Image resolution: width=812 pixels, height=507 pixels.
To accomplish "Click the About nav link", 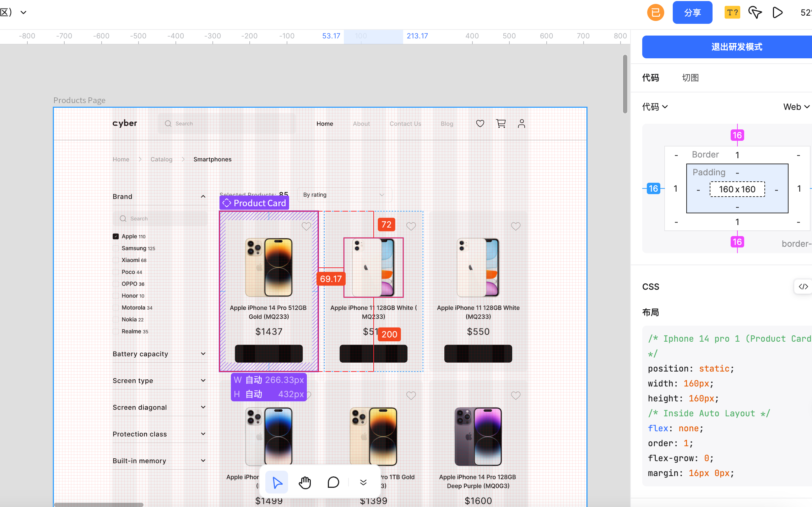I will point(361,124).
